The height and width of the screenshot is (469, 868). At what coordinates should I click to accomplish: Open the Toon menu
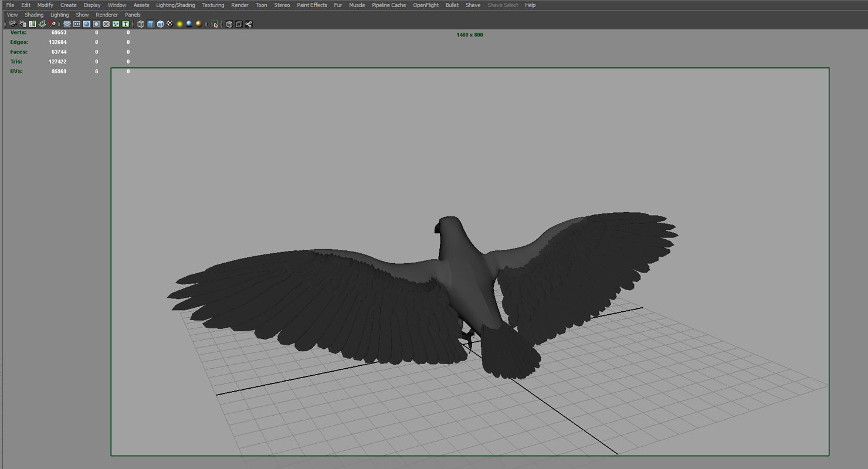pyautogui.click(x=262, y=5)
